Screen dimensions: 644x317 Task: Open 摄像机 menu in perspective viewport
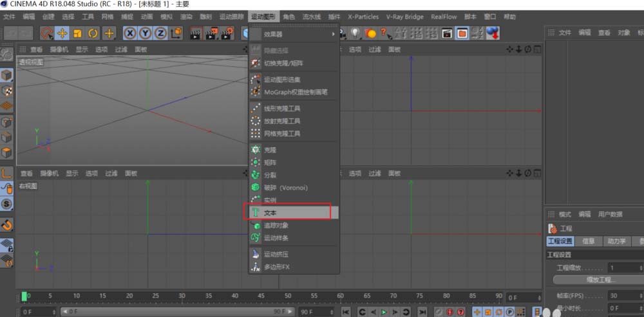(59, 50)
